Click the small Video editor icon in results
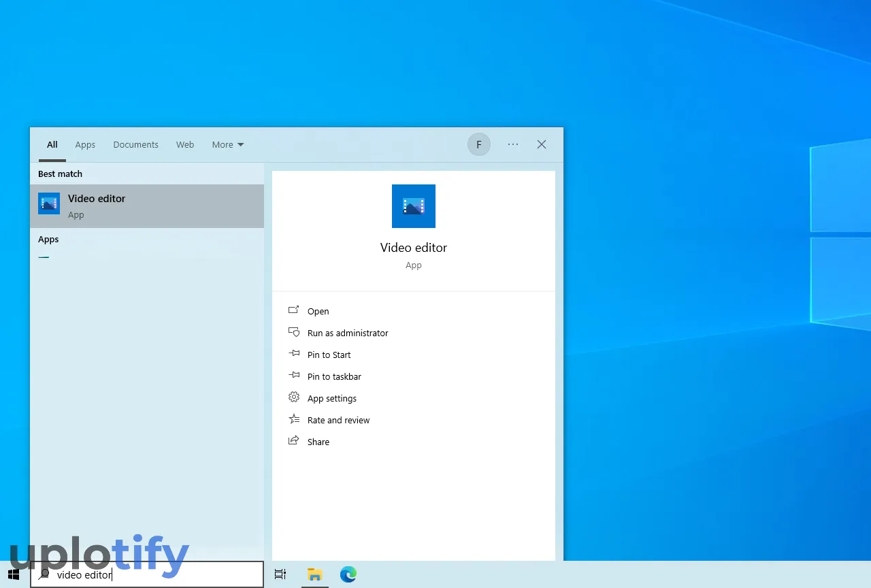This screenshot has width=871, height=588. point(49,203)
